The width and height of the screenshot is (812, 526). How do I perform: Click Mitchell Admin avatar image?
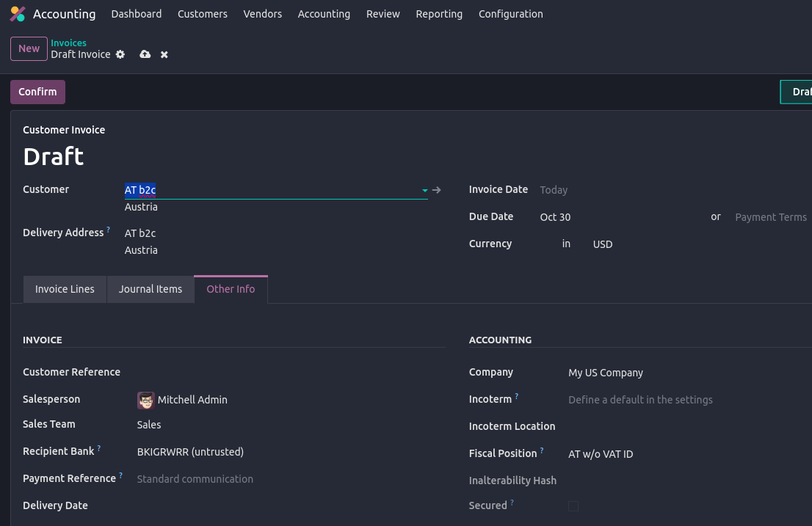(x=145, y=400)
